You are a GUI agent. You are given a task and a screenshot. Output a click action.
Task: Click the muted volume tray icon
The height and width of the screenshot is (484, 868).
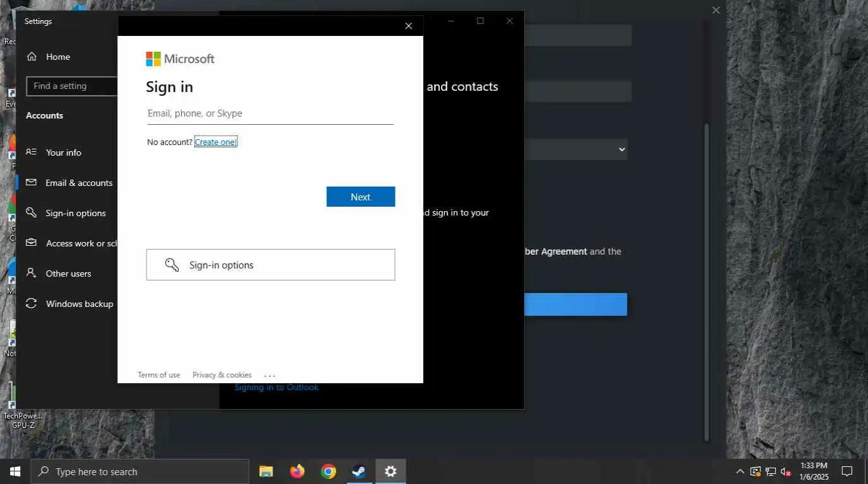[x=786, y=471]
